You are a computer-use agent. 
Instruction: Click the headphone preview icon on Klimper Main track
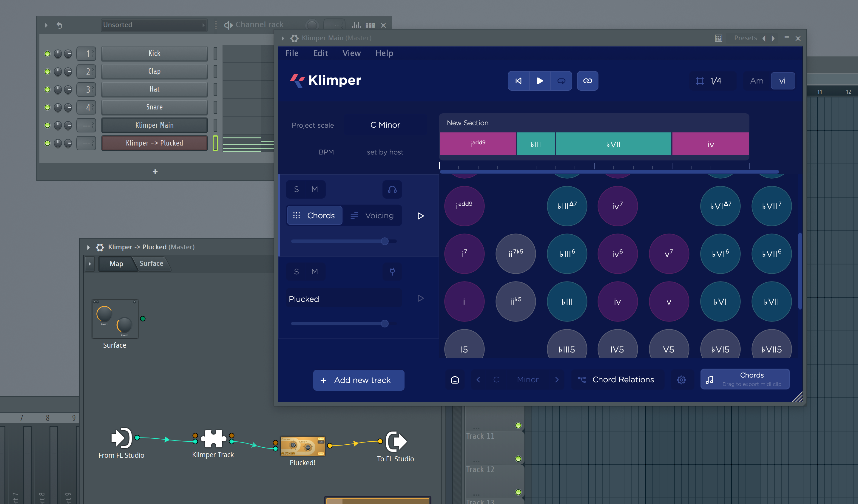pyautogui.click(x=392, y=189)
